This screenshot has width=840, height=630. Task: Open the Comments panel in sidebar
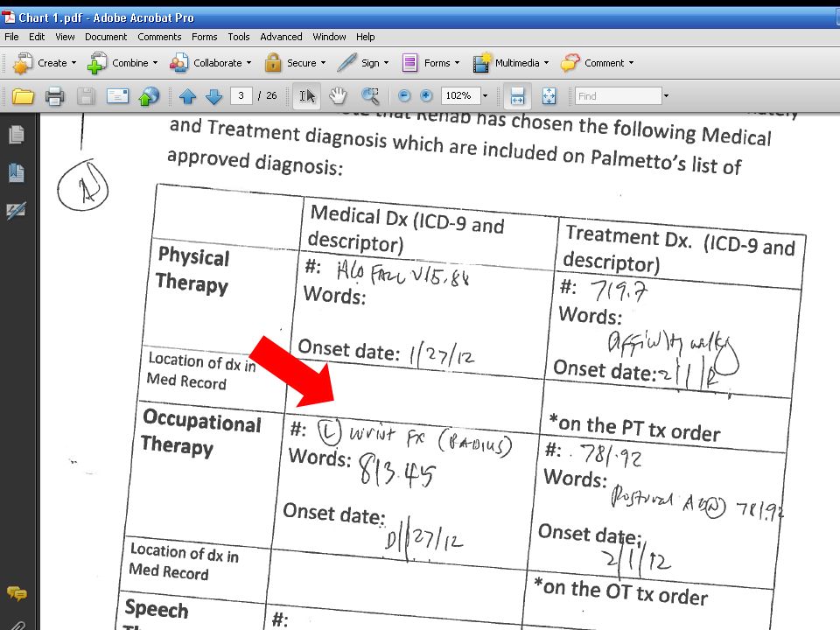17,593
